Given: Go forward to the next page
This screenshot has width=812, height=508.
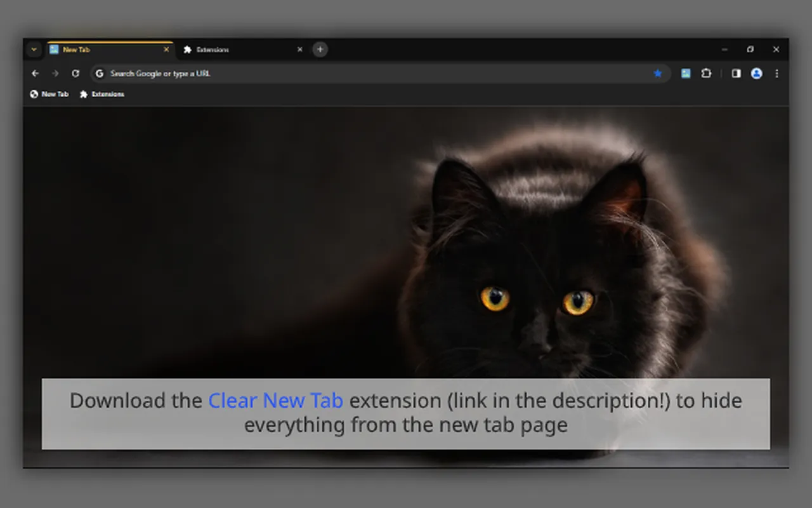Looking at the screenshot, I should (55, 74).
